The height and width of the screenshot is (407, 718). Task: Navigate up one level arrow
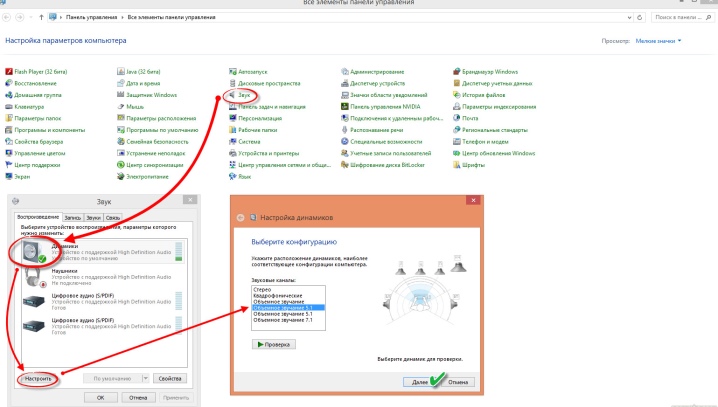click(41, 17)
